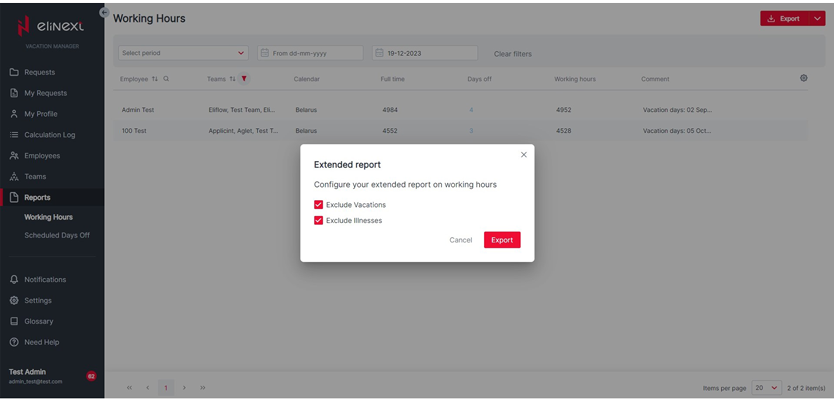Uncheck the Exclude Vacations checkbox
Screen dimensions: 834x401
(x=319, y=205)
